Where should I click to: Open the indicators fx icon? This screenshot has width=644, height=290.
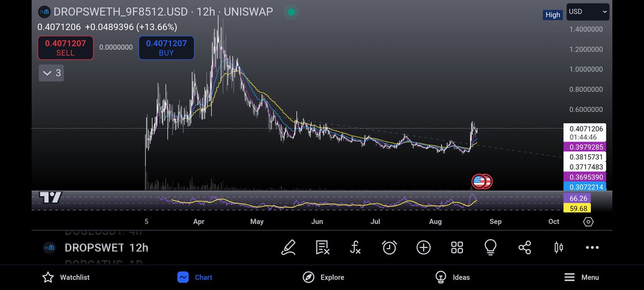click(355, 248)
